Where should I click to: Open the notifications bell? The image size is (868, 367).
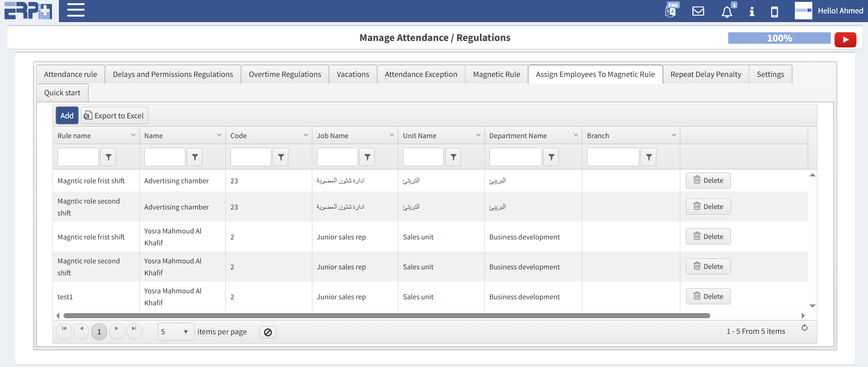(x=727, y=12)
